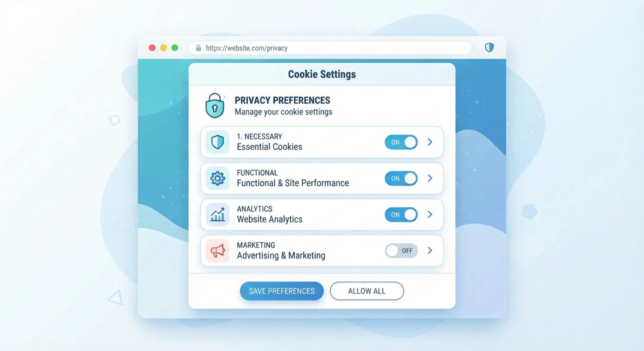The image size is (644, 351).
Task: Enable the Advertising & Marketing toggle
Action: click(x=401, y=251)
